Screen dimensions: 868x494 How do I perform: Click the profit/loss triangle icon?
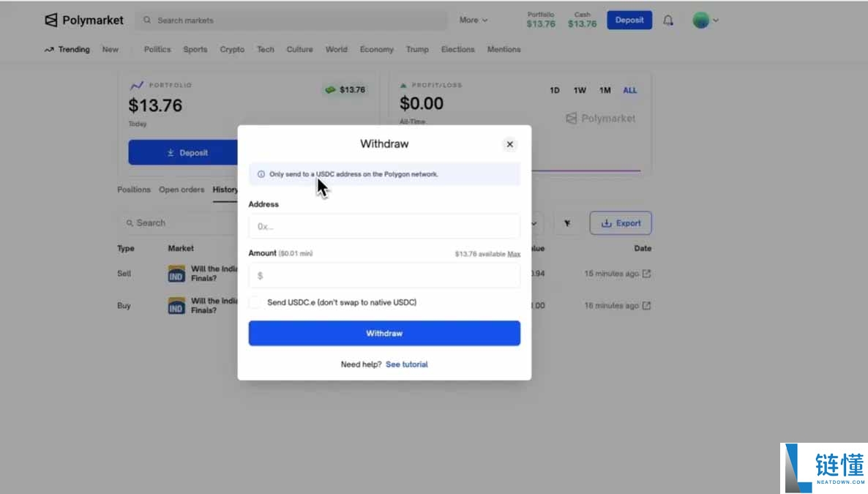coord(403,86)
